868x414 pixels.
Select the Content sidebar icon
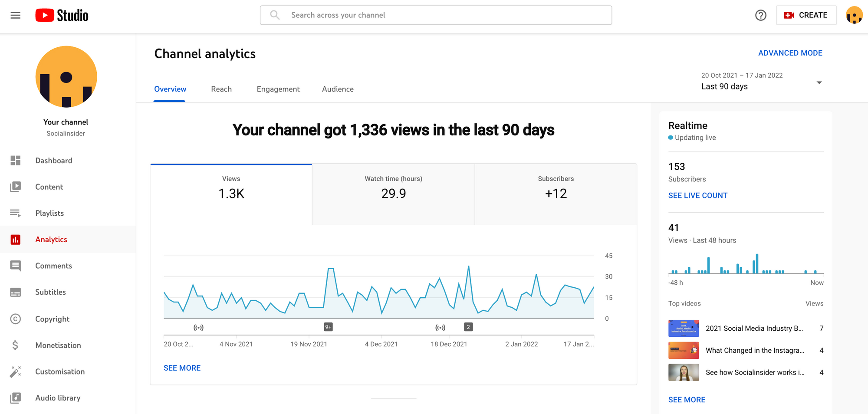point(16,187)
